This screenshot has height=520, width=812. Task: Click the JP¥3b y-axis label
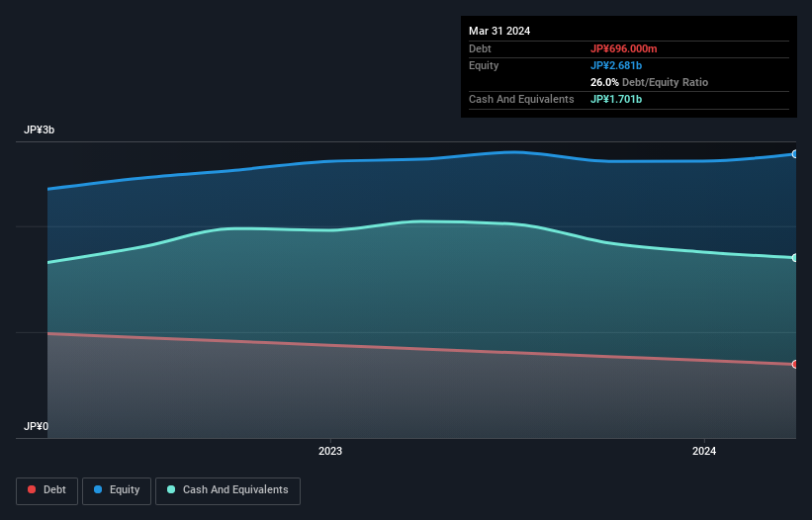pyautogui.click(x=39, y=130)
